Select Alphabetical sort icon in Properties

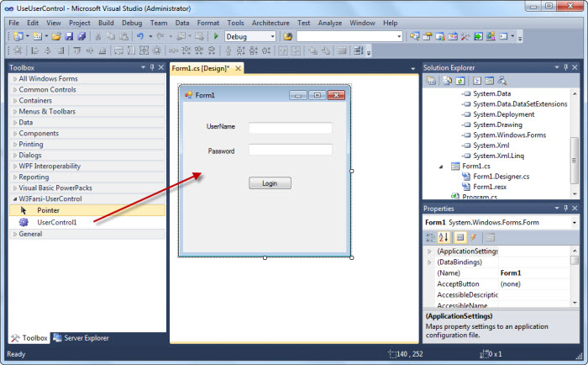click(445, 237)
